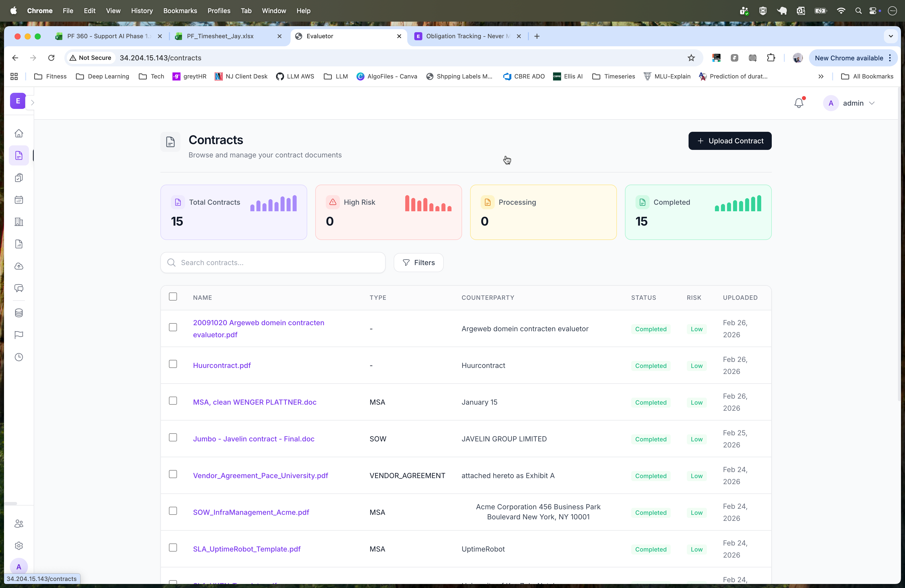
Task: Click inside the Search contracts field
Action: point(272,262)
